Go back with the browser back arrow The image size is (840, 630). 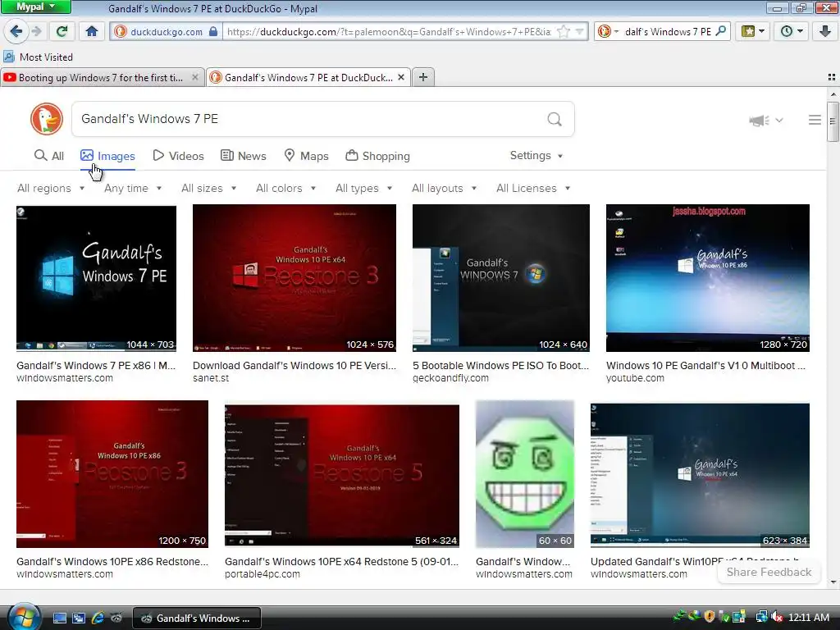click(x=16, y=31)
